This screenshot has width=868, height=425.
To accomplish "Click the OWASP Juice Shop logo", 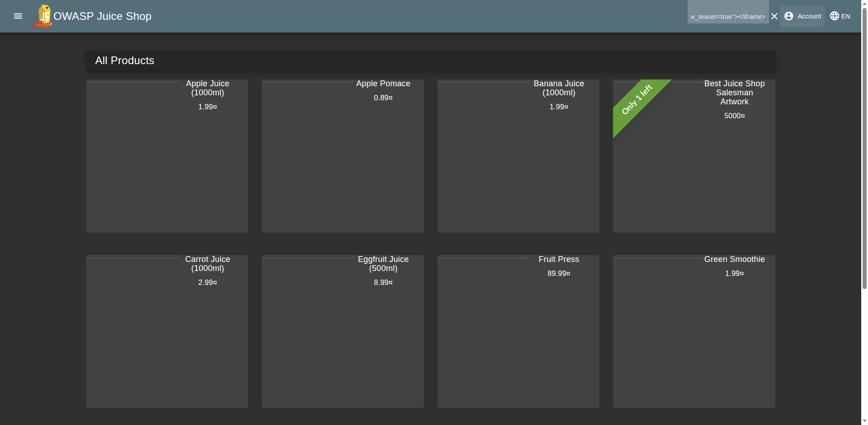I will (x=42, y=16).
